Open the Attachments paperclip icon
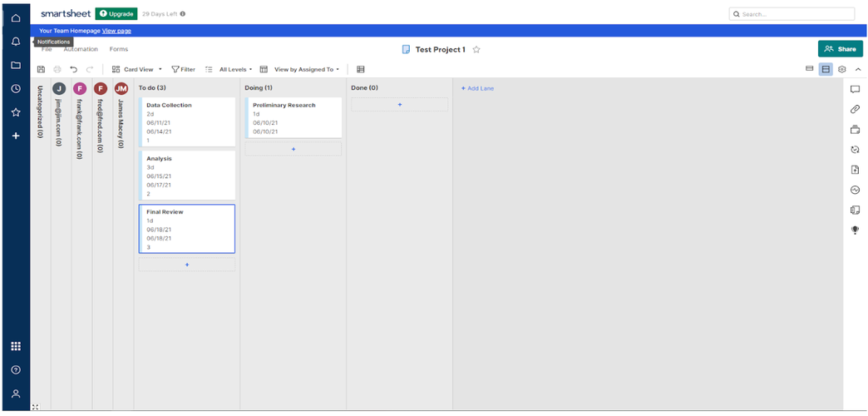The width and height of the screenshot is (868, 416). pyautogui.click(x=855, y=109)
